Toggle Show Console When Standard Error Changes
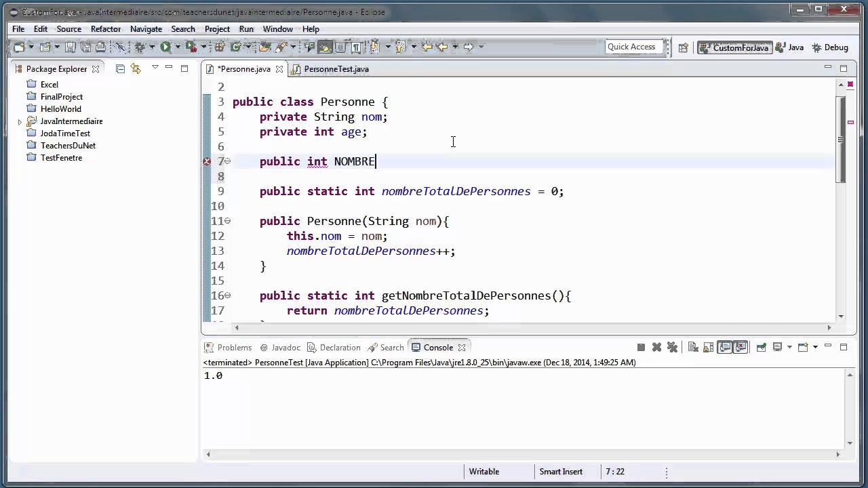868x488 pixels. [740, 347]
